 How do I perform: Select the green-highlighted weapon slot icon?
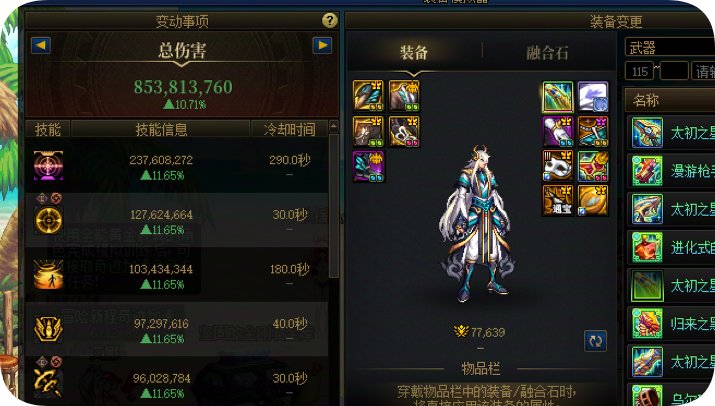click(x=558, y=97)
